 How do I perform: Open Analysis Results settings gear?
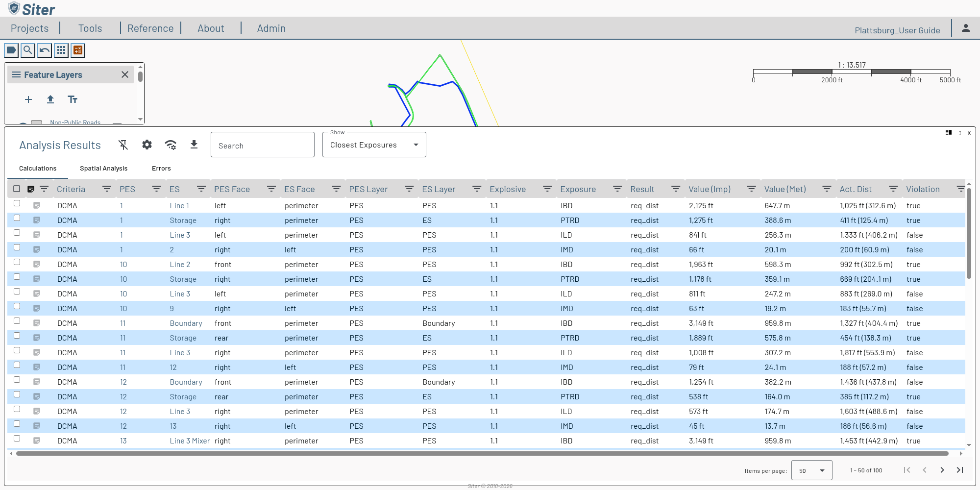147,145
